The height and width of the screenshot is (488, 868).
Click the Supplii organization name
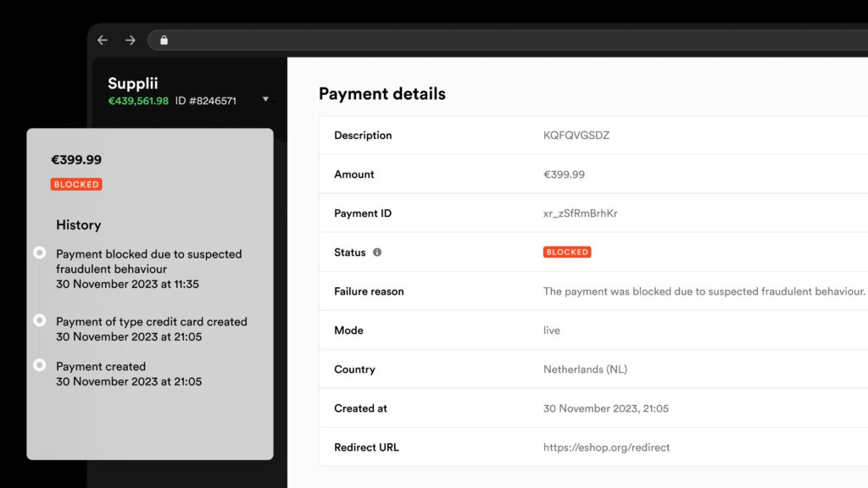pyautogui.click(x=133, y=84)
